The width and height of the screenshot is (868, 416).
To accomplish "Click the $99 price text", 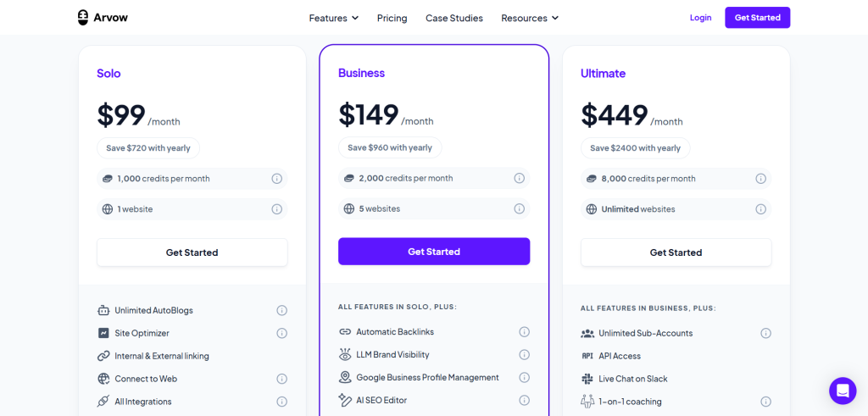I will [121, 115].
